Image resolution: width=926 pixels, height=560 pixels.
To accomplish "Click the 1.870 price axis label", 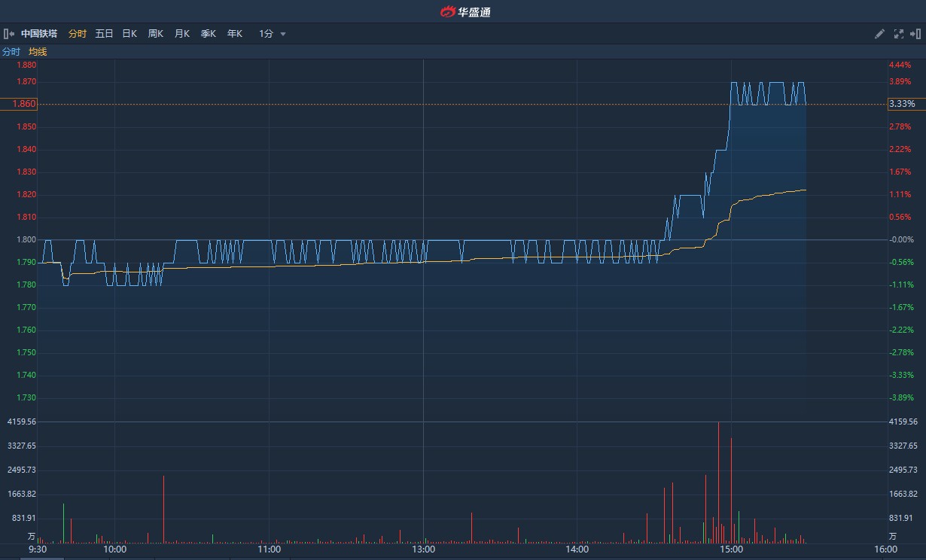I will (26, 81).
